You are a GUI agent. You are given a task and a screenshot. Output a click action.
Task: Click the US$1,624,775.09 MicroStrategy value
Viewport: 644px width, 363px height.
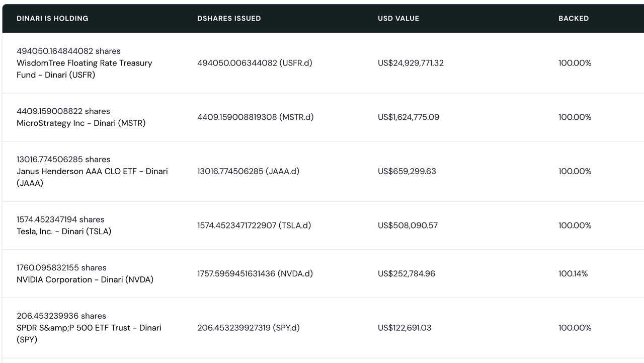[x=409, y=117]
